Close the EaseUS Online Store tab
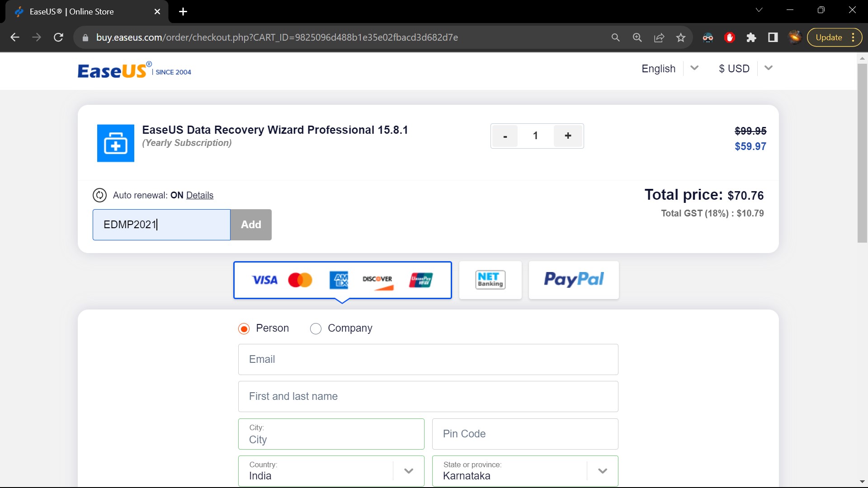The width and height of the screenshot is (868, 488). pyautogui.click(x=157, y=12)
